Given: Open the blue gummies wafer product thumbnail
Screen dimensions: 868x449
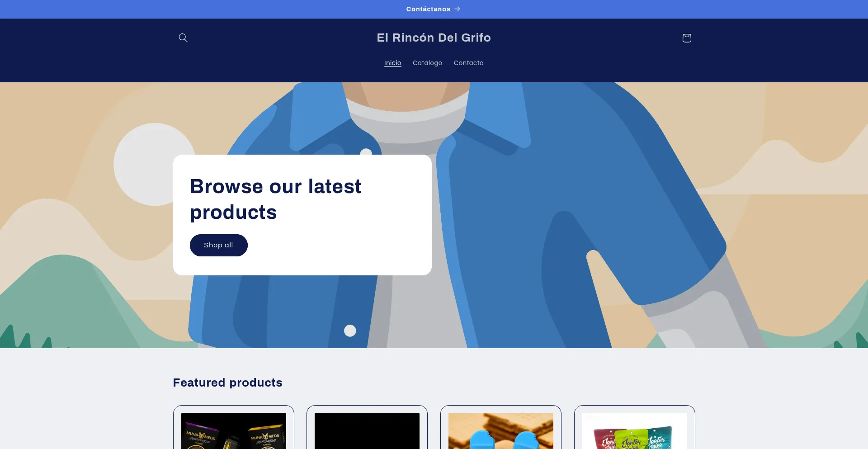Looking at the screenshot, I should pos(501,431).
